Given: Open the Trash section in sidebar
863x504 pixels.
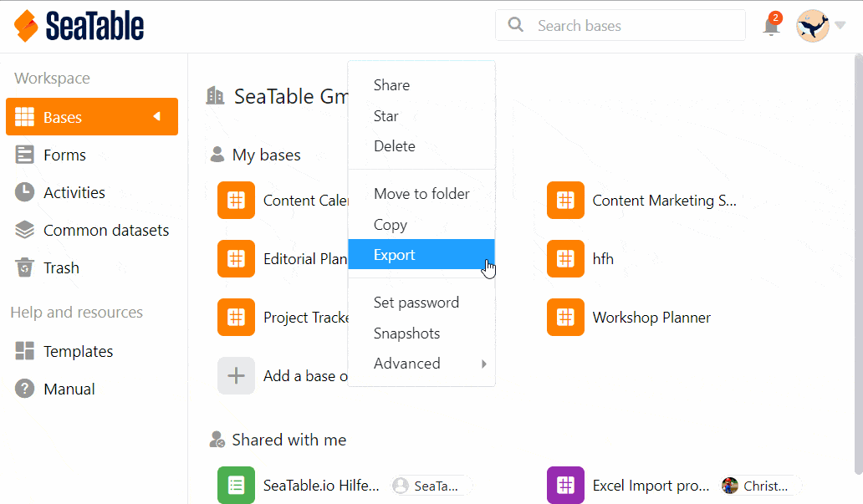Looking at the screenshot, I should (61, 268).
